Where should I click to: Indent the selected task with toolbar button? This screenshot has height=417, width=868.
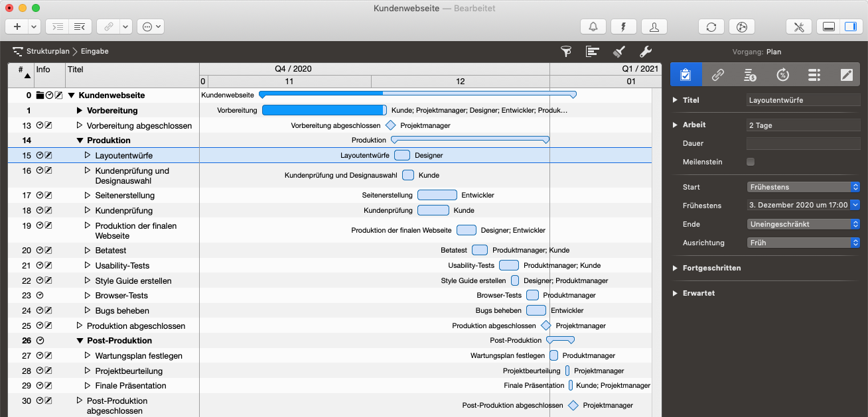pos(58,27)
